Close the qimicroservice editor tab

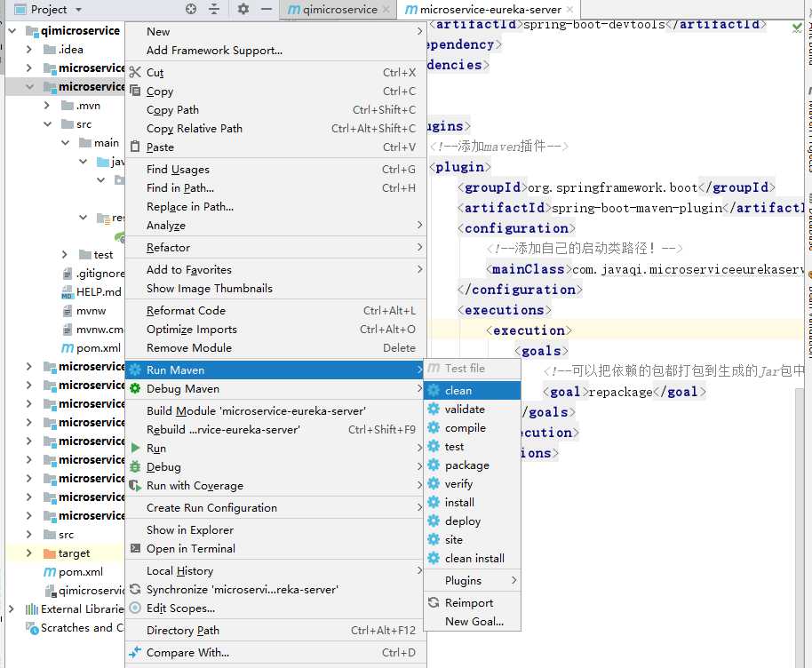[386, 9]
